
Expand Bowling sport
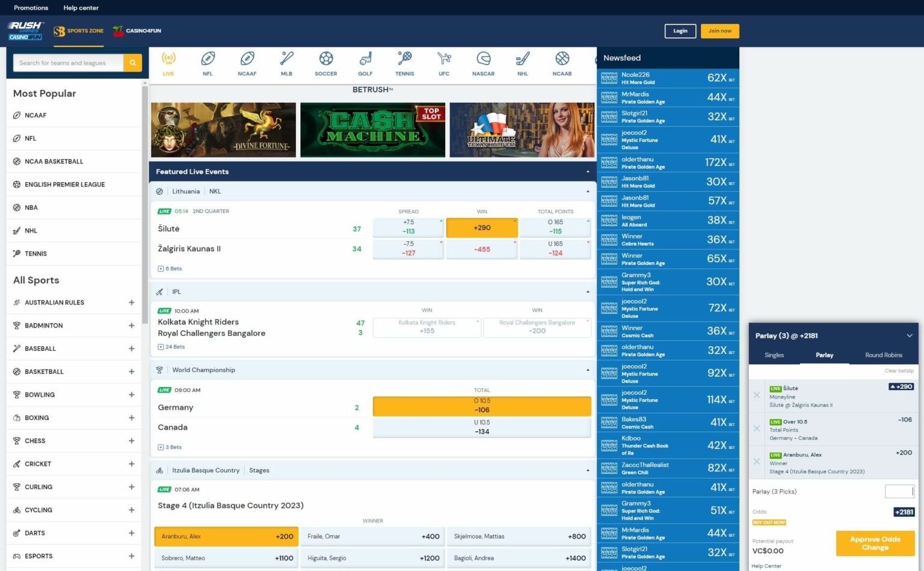pyautogui.click(x=131, y=395)
